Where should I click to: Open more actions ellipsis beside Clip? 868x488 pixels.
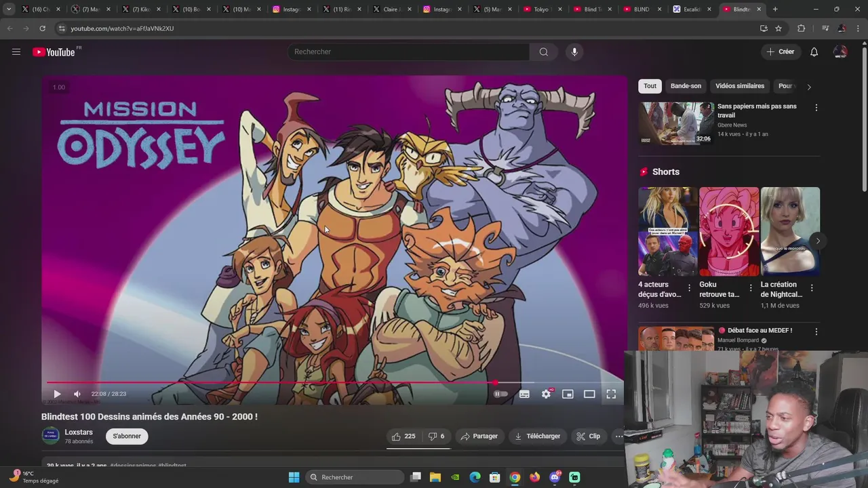tap(618, 436)
